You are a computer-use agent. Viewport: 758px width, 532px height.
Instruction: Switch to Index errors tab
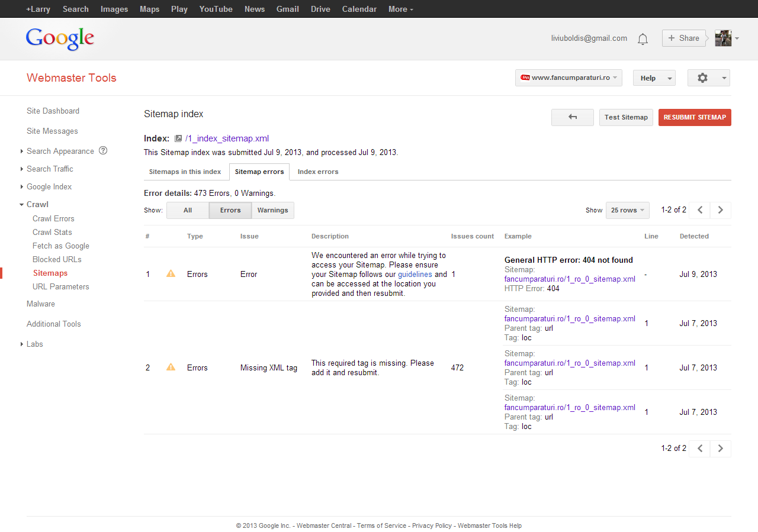[318, 172]
